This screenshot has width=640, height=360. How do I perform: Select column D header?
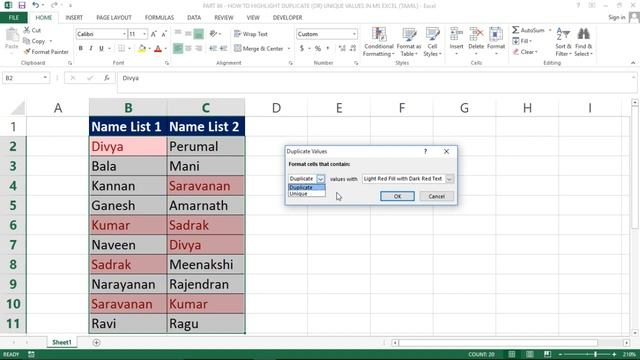click(276, 108)
